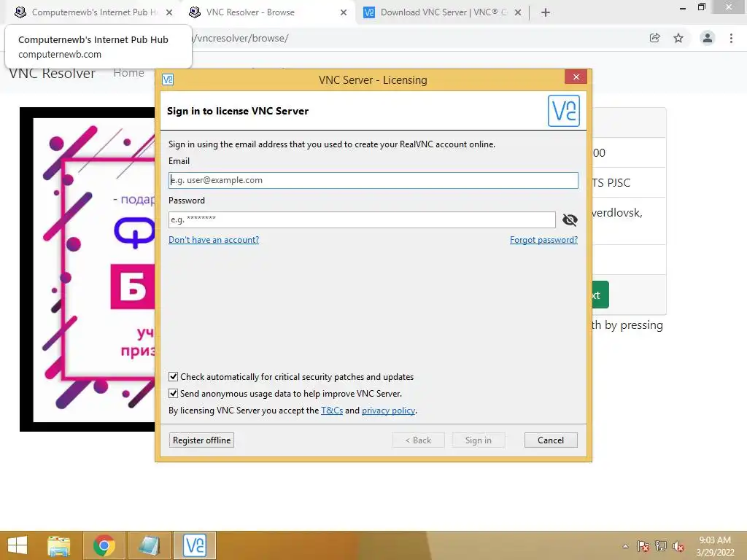The image size is (747, 560).
Task: Show hidden system tray icons
Action: (x=625, y=546)
